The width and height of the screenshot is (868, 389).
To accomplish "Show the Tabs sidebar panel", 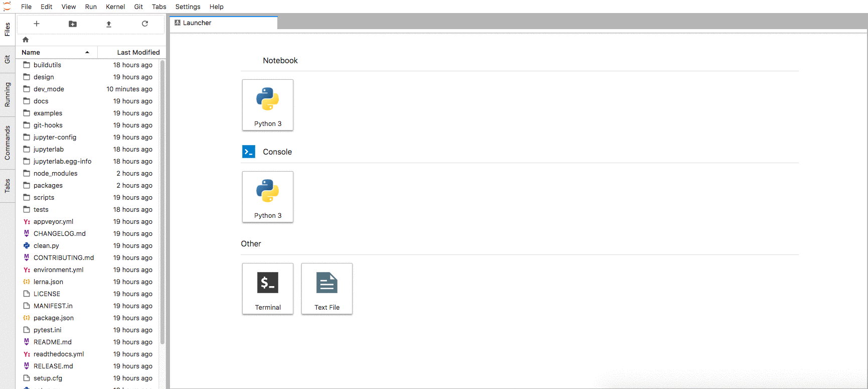I will pos(8,186).
